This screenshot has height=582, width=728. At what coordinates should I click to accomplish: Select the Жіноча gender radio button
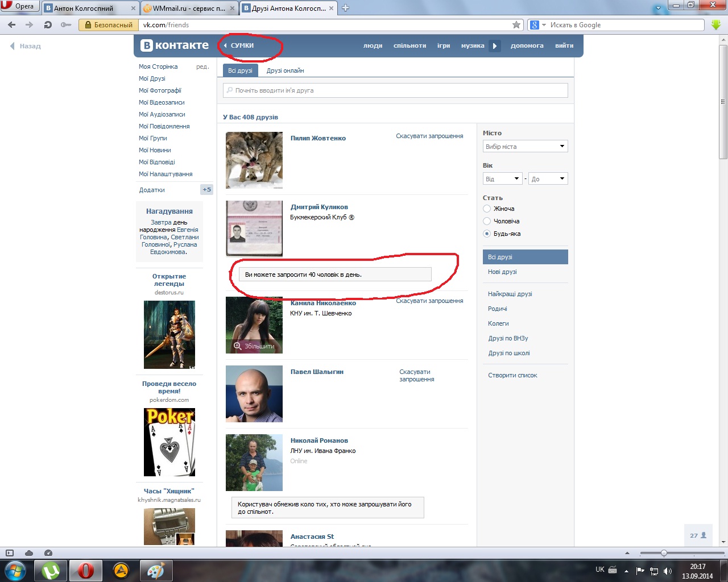[487, 209]
